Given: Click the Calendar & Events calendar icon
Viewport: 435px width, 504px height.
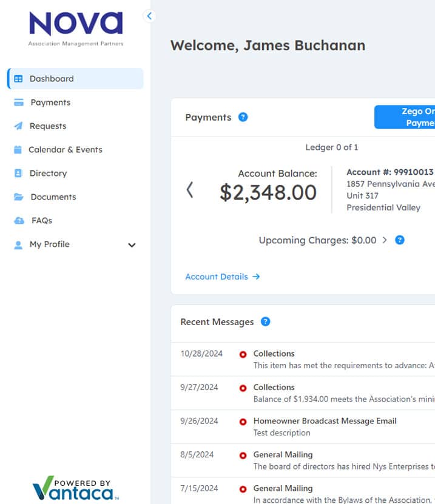Looking at the screenshot, I should [18, 150].
